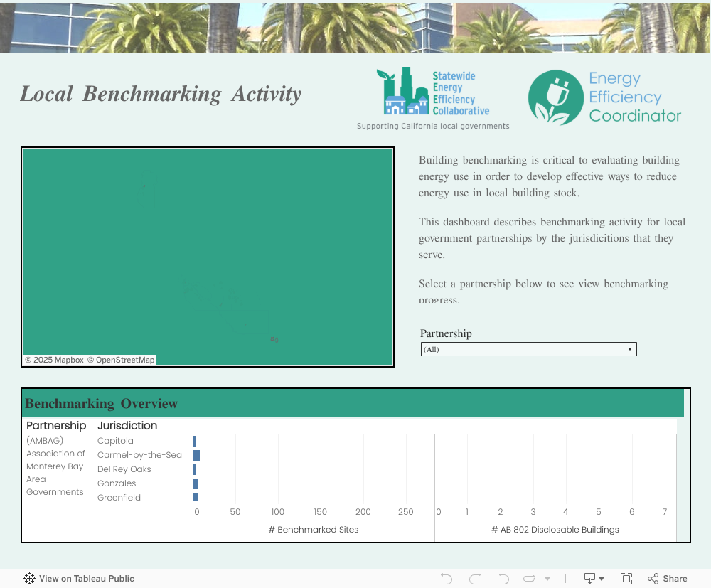
Task: Click the green map area
Action: (x=208, y=257)
